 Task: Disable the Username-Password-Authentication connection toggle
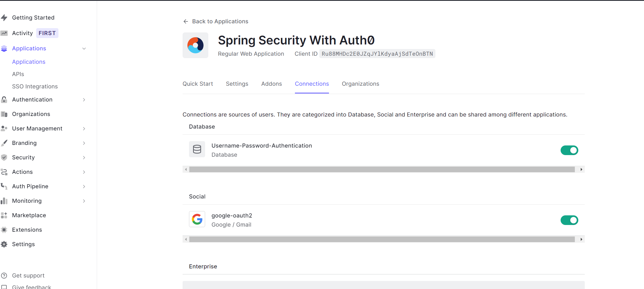[569, 150]
